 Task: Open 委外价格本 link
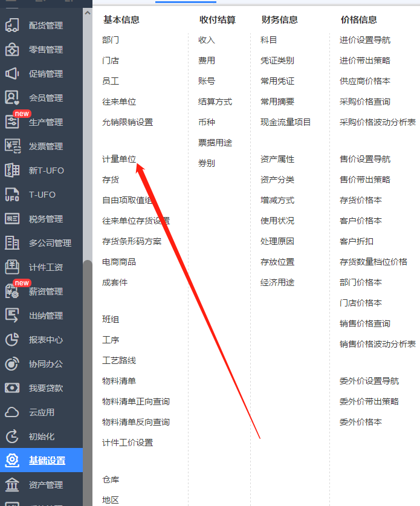pos(361,422)
